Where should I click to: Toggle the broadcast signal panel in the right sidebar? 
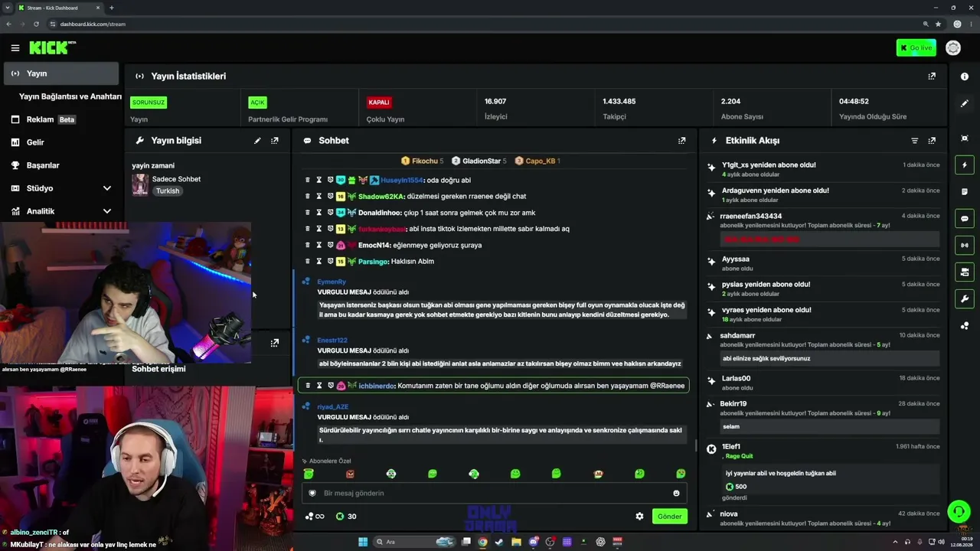965,246
